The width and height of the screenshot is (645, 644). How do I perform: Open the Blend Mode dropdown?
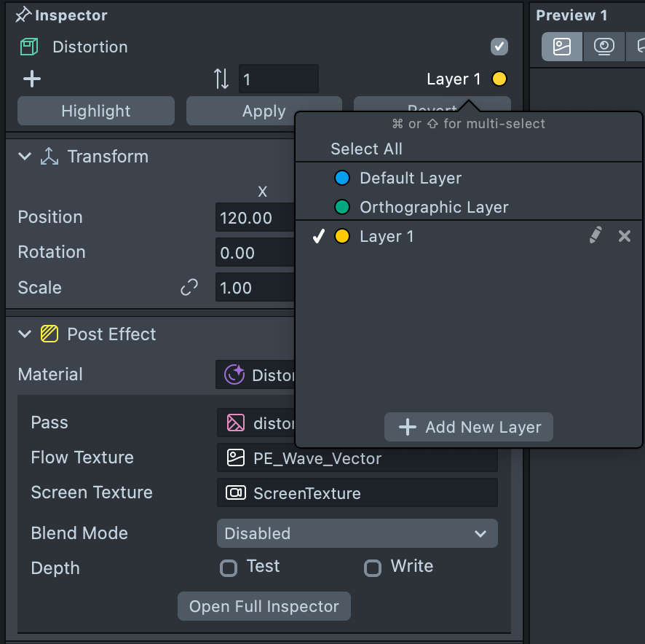pos(357,533)
